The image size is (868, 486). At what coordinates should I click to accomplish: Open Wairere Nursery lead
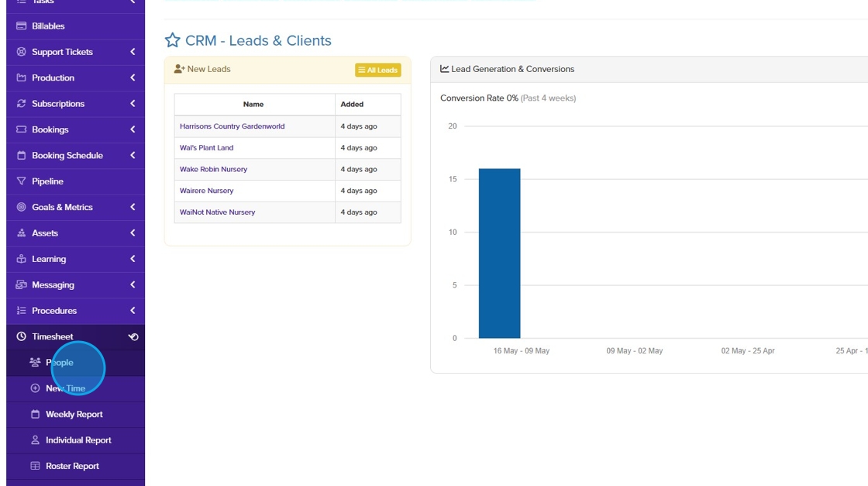[x=206, y=191]
